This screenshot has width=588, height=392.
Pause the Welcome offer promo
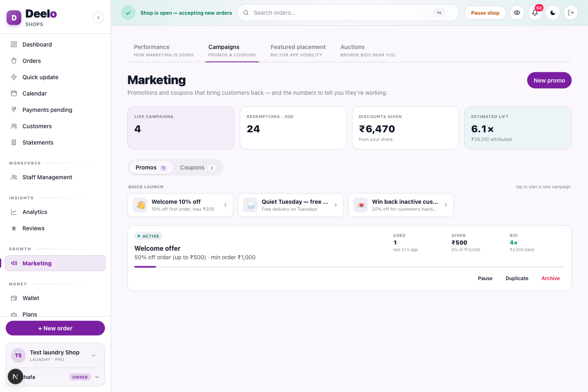pos(485,278)
